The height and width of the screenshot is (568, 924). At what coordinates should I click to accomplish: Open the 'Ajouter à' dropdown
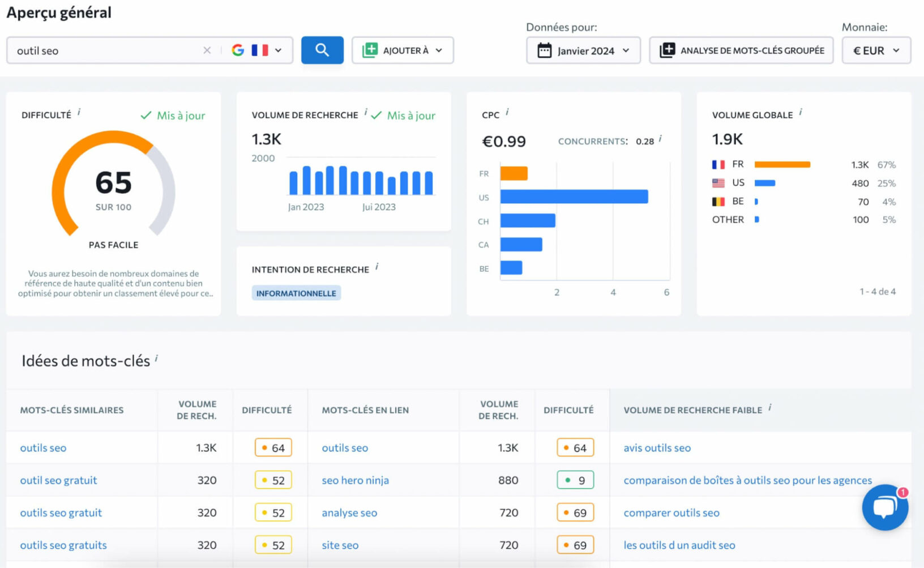click(403, 50)
